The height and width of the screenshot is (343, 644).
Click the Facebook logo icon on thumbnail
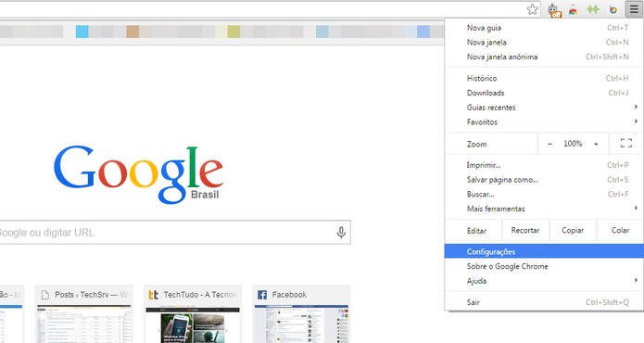[x=262, y=295]
